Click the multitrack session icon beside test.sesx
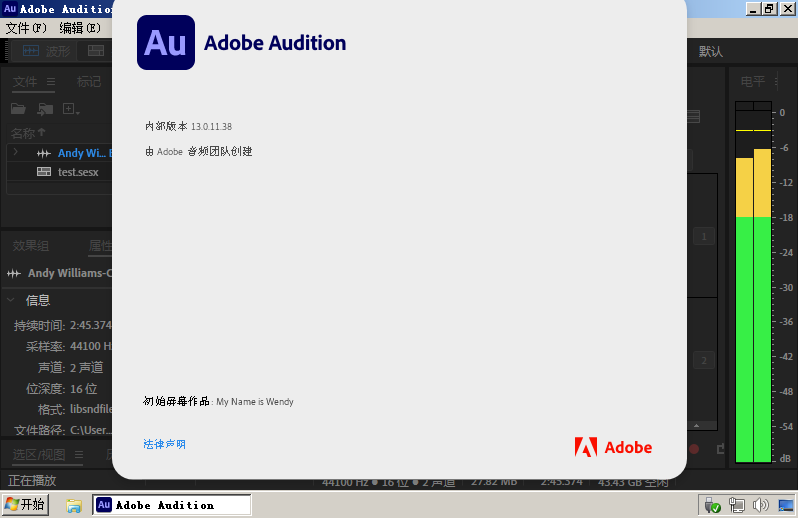The width and height of the screenshot is (798, 518). pyautogui.click(x=44, y=172)
